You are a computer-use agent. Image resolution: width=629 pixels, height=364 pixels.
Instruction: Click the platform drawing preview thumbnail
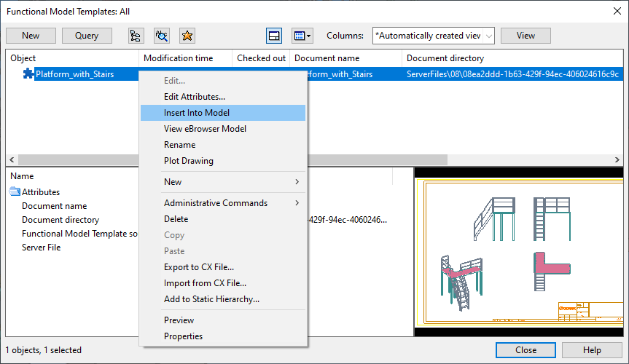[518, 251]
